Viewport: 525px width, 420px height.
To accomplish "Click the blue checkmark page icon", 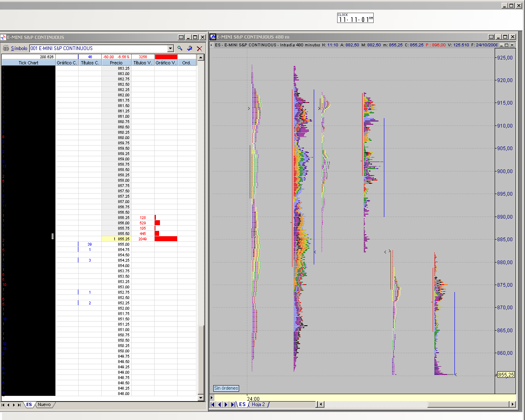I will coord(189,48).
